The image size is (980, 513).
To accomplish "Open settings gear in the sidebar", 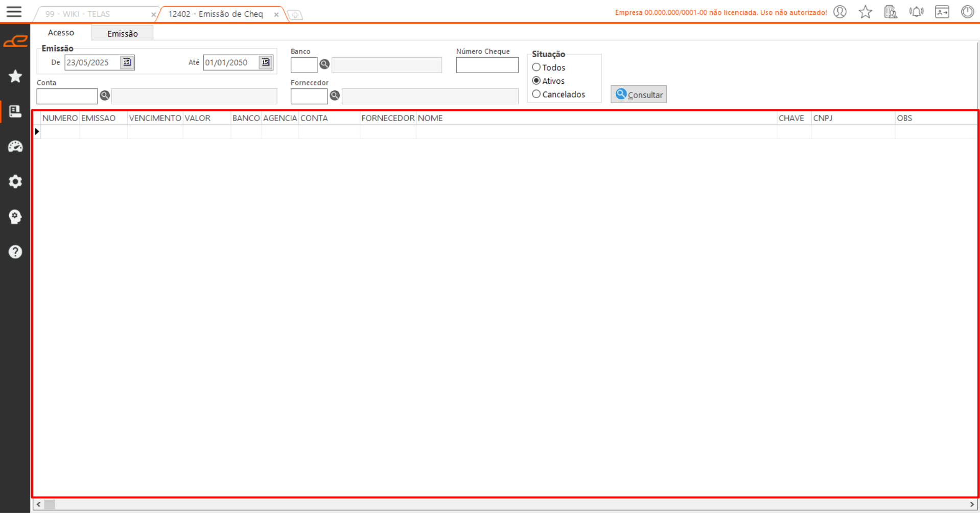I will tap(15, 181).
